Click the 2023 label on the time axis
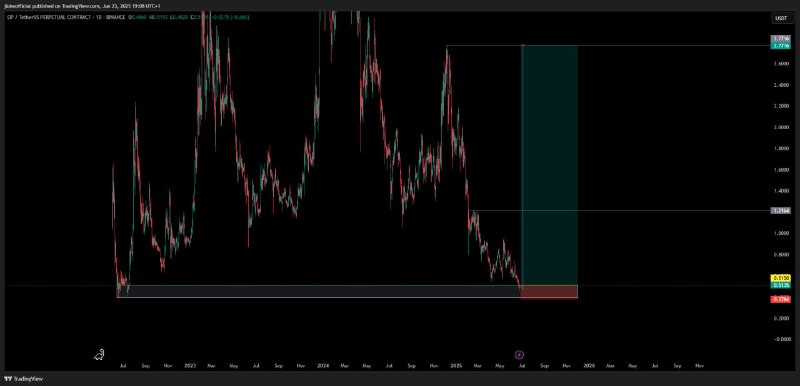The height and width of the screenshot is (386, 800). tap(190, 366)
